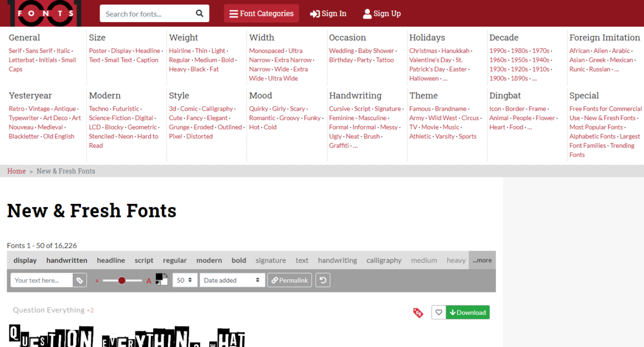Click the green Download button
The image size is (644, 347).
[468, 312]
